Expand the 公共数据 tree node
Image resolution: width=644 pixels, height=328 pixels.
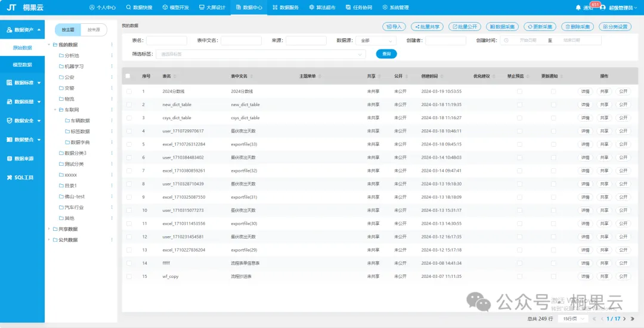pyautogui.click(x=49, y=240)
